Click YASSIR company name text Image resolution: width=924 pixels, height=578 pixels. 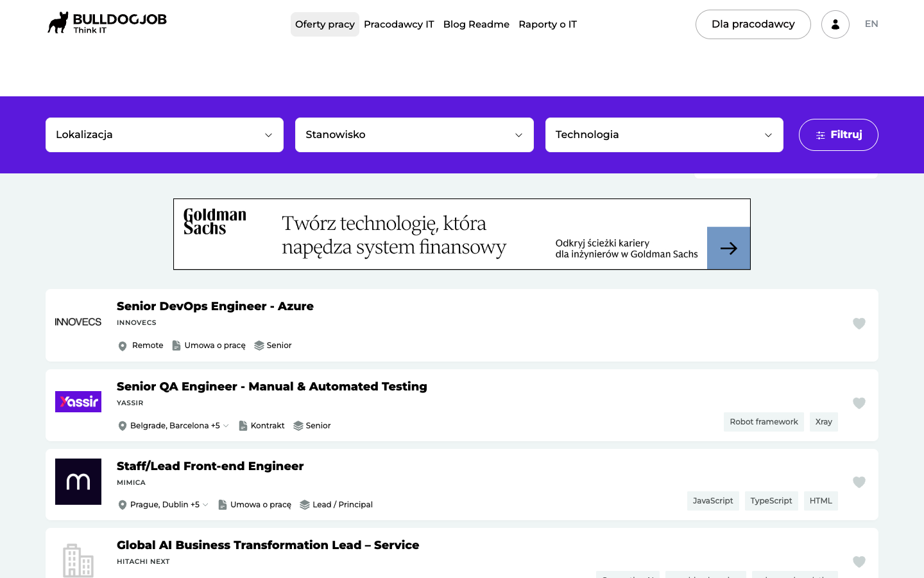click(130, 403)
